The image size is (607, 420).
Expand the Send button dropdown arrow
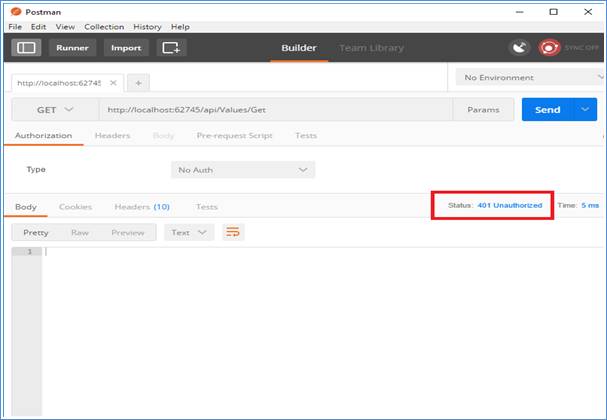585,110
